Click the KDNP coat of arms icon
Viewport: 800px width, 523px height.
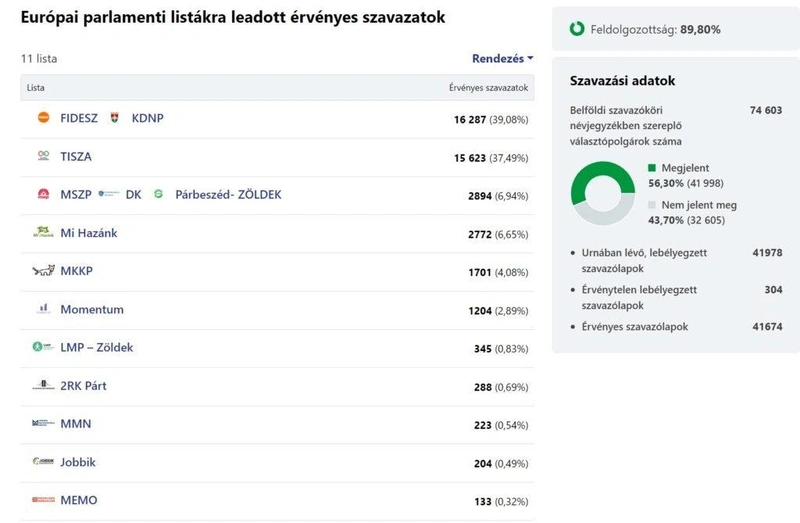115,118
